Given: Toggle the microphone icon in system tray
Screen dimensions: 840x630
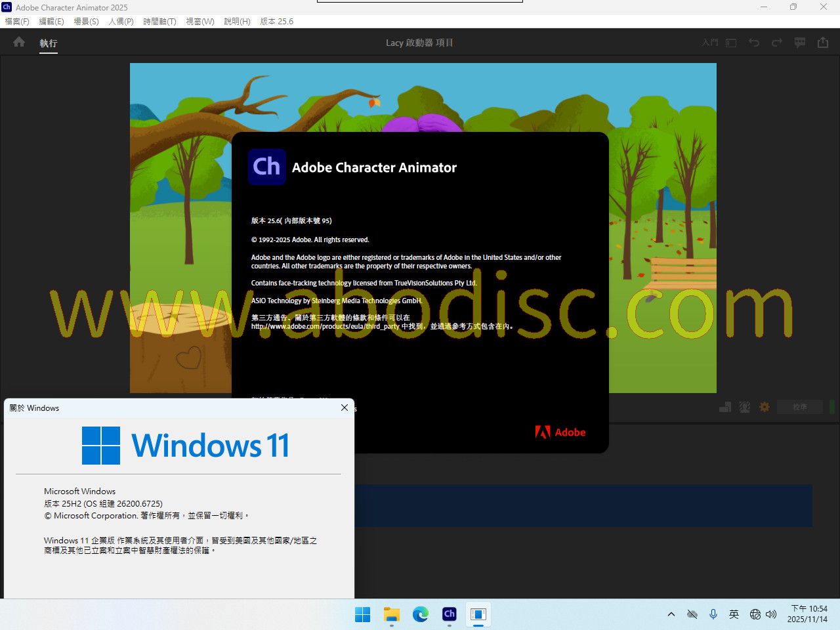Looking at the screenshot, I should (x=713, y=614).
